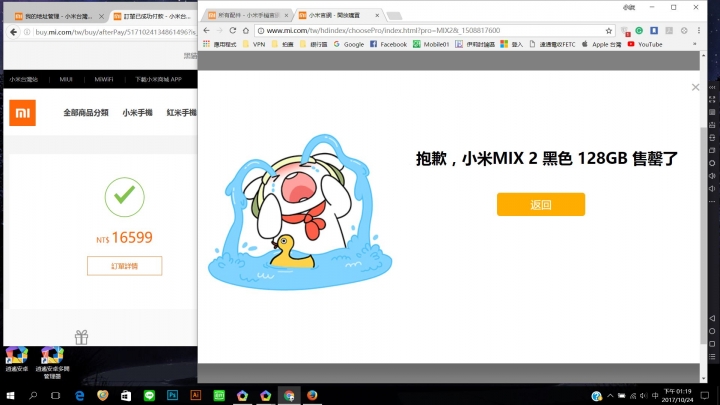Screen dimensions: 720x405
Task: Open the 伊莉討論區 bookmark
Action: click(475, 44)
